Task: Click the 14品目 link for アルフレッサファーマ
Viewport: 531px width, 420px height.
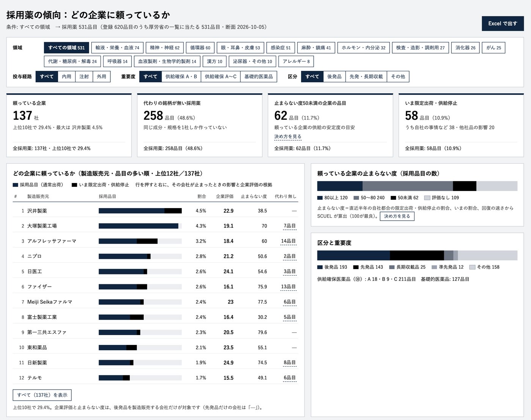Action: (x=288, y=241)
